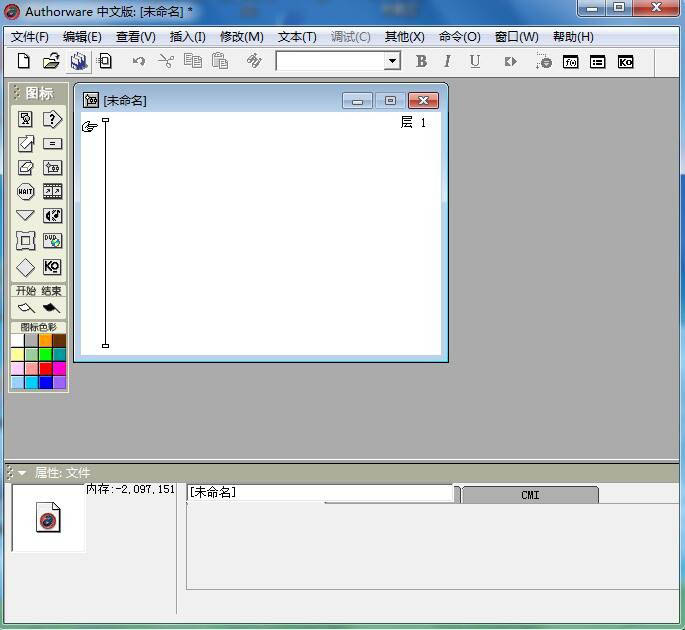
Task: Toggle Underline text formatting
Action: point(474,62)
